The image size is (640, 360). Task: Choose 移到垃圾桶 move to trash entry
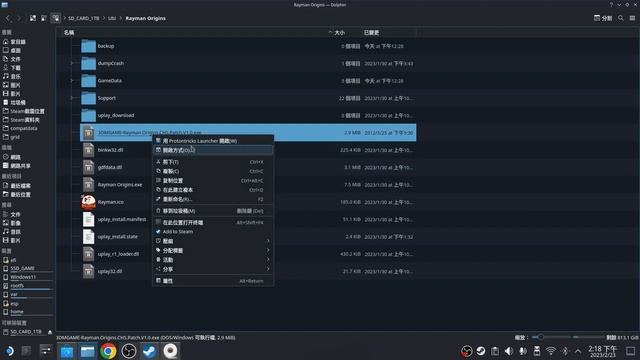click(x=213, y=211)
